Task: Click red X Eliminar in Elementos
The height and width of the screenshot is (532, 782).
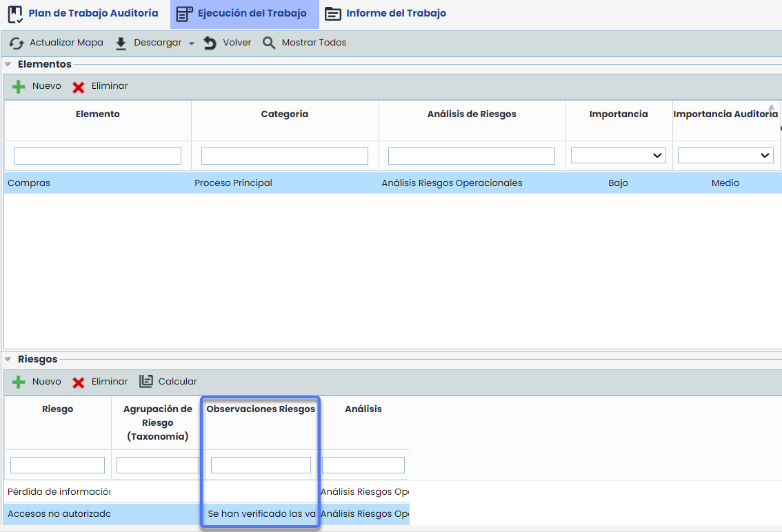Action: click(79, 87)
